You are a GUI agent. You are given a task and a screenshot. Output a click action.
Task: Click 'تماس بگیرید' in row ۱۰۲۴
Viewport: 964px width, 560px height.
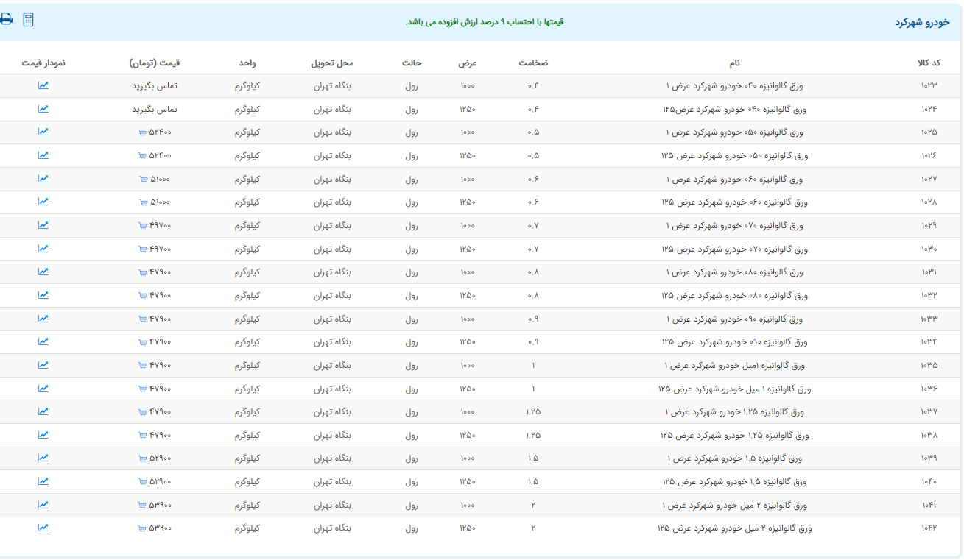click(155, 110)
